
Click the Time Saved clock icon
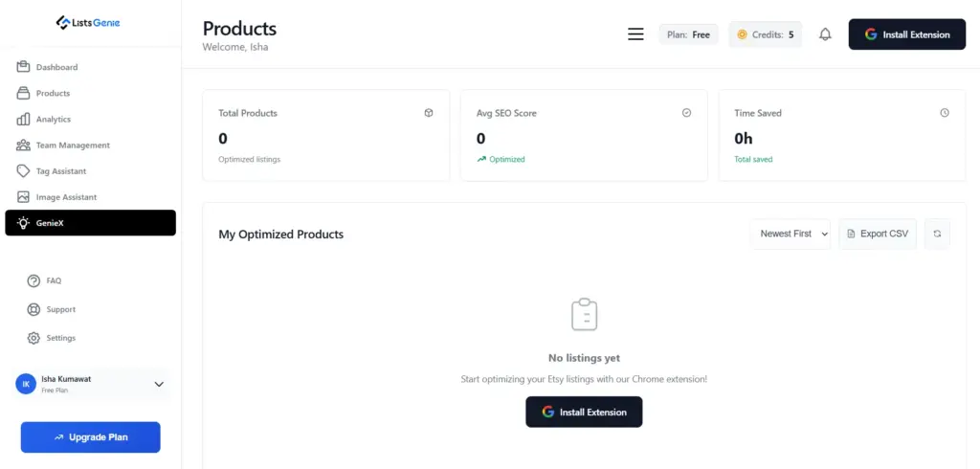pyautogui.click(x=945, y=113)
